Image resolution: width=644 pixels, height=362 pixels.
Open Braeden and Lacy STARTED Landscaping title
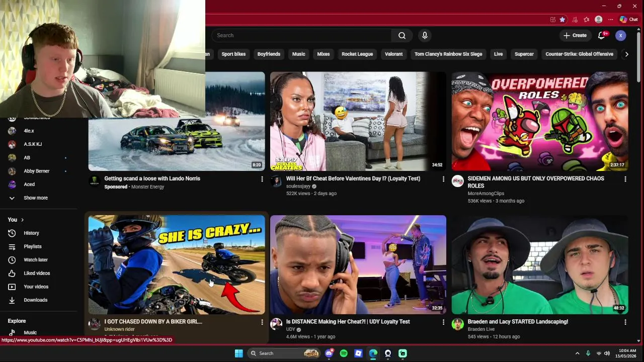tap(518, 322)
